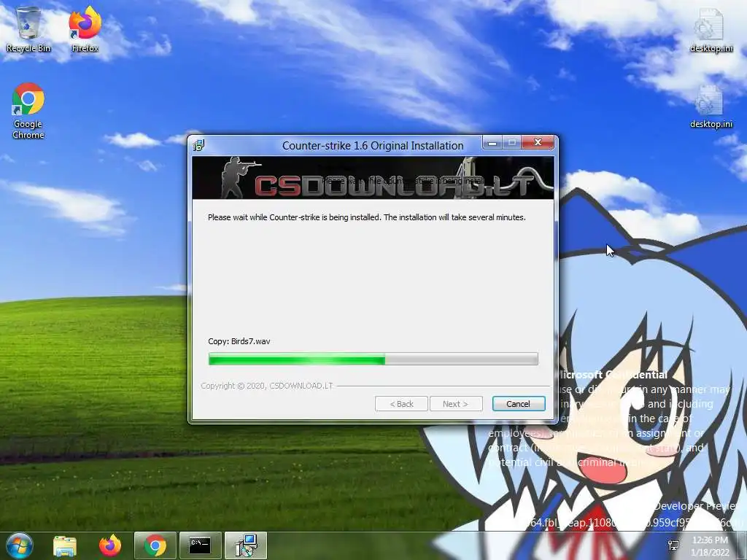
Task: Click the 'Please wait while Counter-strike' message
Action: (x=367, y=217)
